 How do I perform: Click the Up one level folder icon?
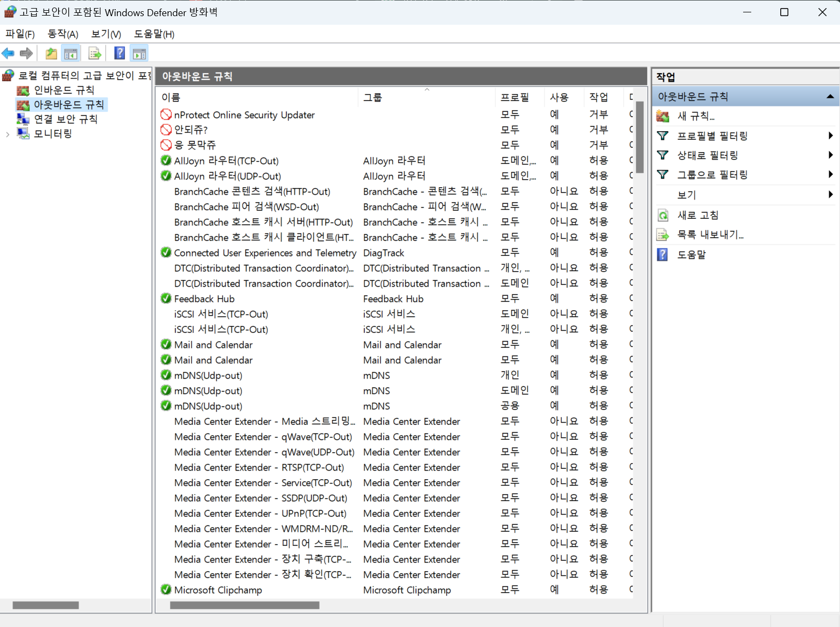51,53
